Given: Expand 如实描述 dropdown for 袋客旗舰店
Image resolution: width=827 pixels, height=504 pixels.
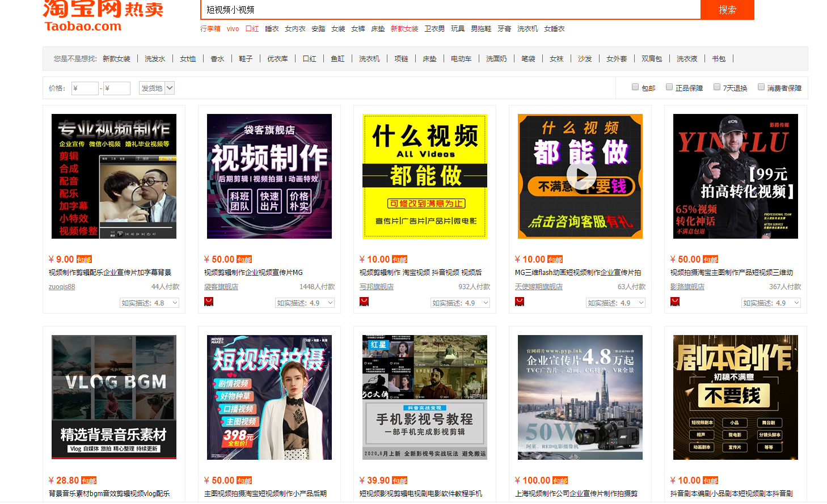Looking at the screenshot, I should pos(305,303).
